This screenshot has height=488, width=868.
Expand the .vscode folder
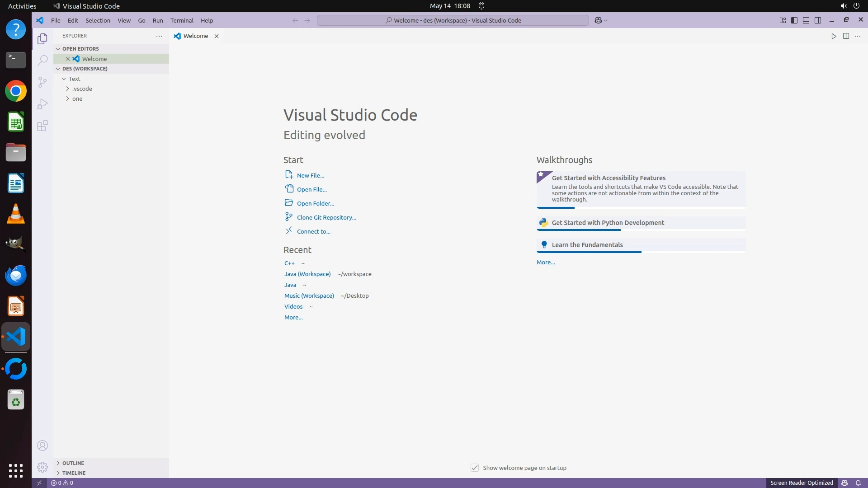pos(82,89)
